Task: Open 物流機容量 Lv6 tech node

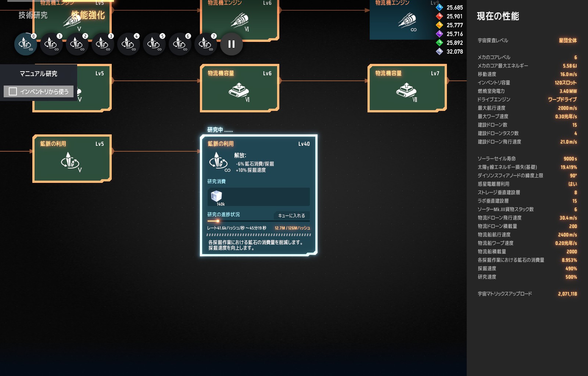Action: (240, 88)
